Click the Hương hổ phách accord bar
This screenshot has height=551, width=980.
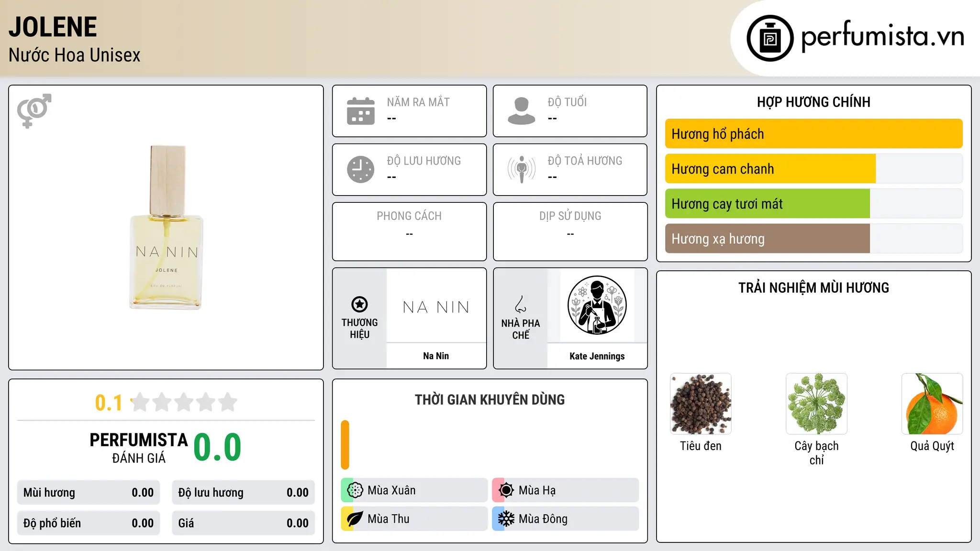point(813,134)
